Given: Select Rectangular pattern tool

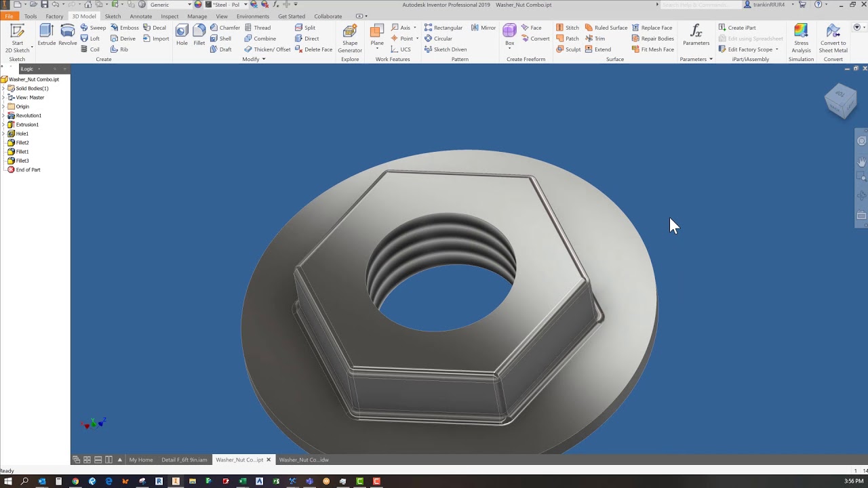Looking at the screenshot, I should coord(443,28).
